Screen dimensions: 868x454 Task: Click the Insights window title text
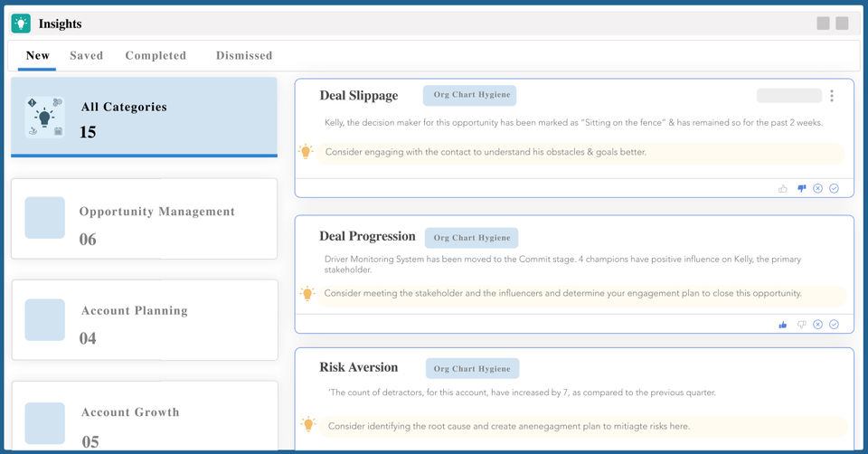[60, 24]
